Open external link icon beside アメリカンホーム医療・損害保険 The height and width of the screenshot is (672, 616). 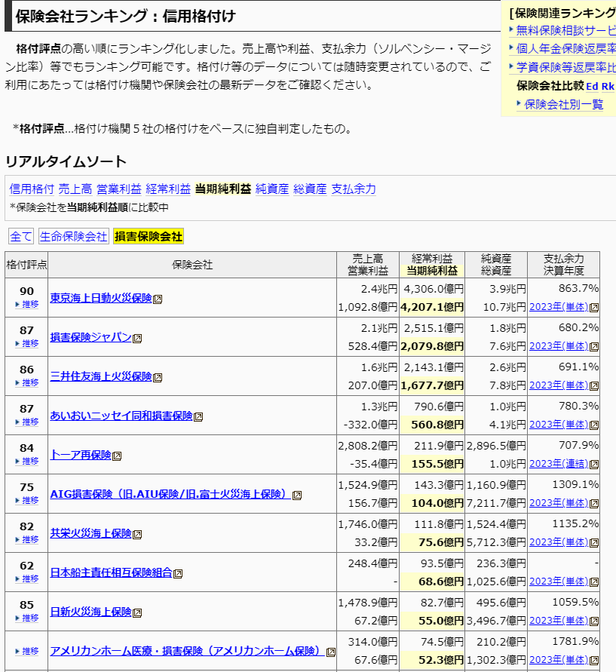[331, 652]
